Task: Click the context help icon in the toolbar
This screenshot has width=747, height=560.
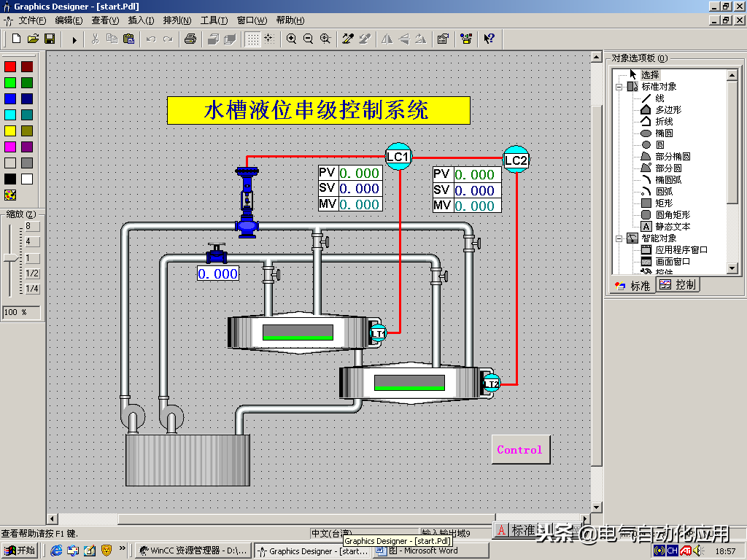Action: (x=489, y=39)
